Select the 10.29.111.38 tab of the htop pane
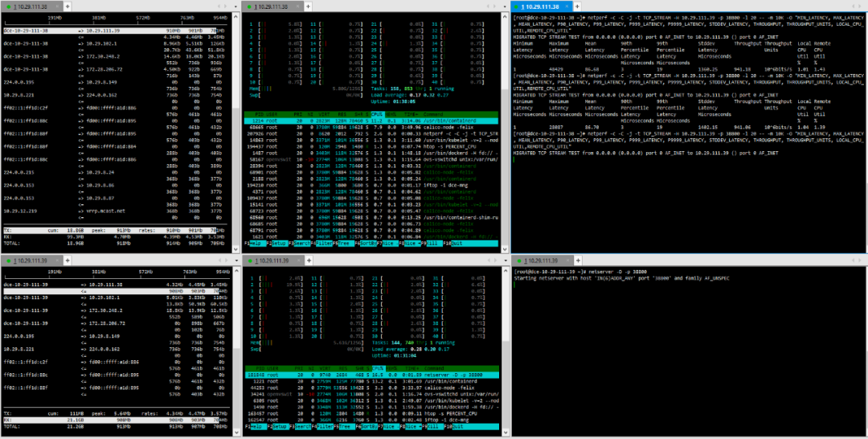The image size is (868, 439). pyautogui.click(x=275, y=6)
